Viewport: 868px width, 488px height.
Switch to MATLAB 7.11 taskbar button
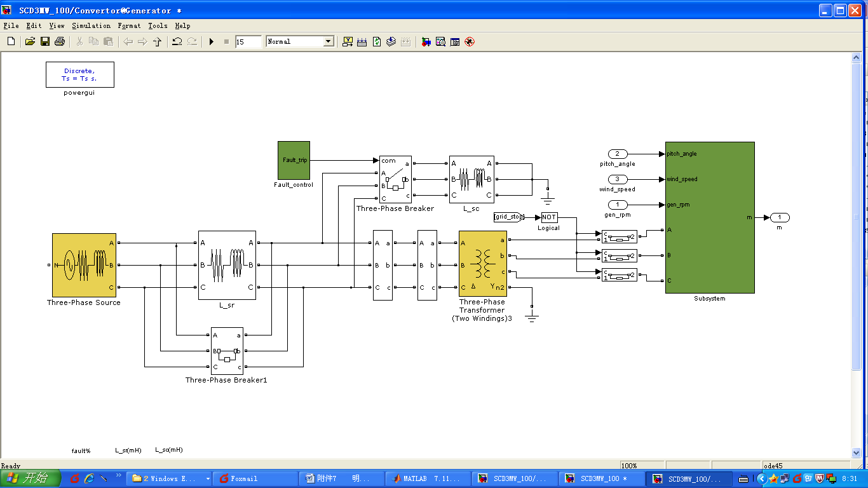coord(427,478)
